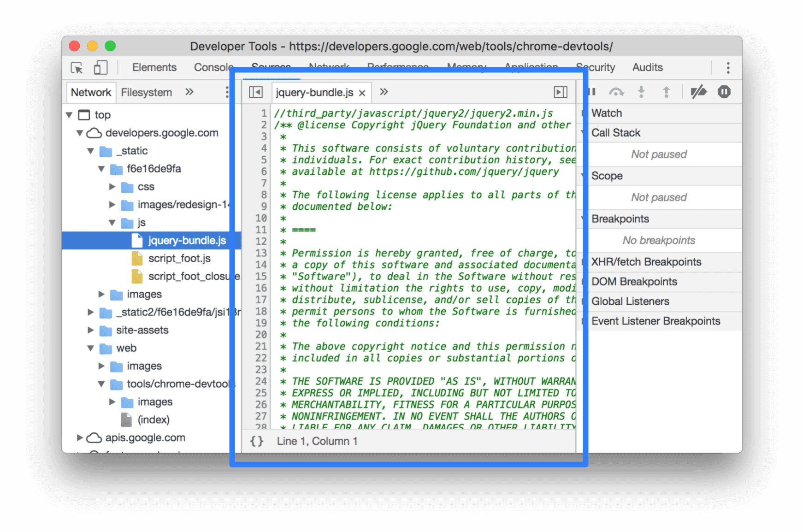Open DevTools customize menu via three-dot icon

tap(727, 68)
